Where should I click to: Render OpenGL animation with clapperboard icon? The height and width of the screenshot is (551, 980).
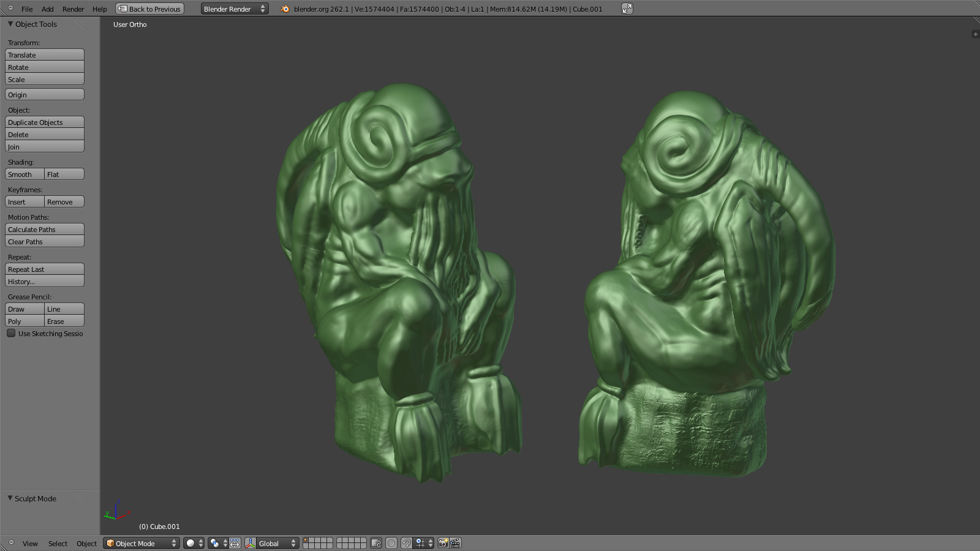click(455, 543)
